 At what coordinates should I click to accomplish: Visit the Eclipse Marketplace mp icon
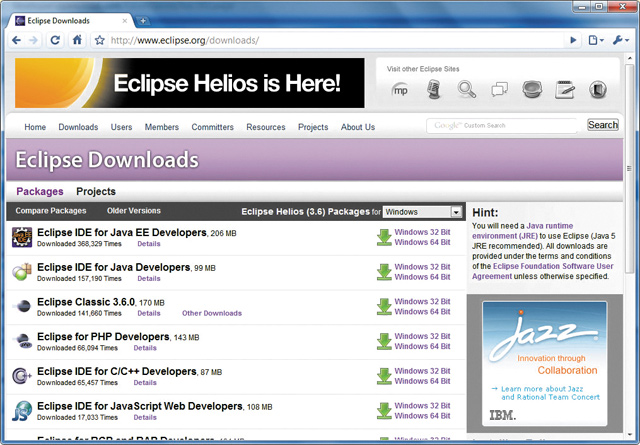(x=400, y=90)
